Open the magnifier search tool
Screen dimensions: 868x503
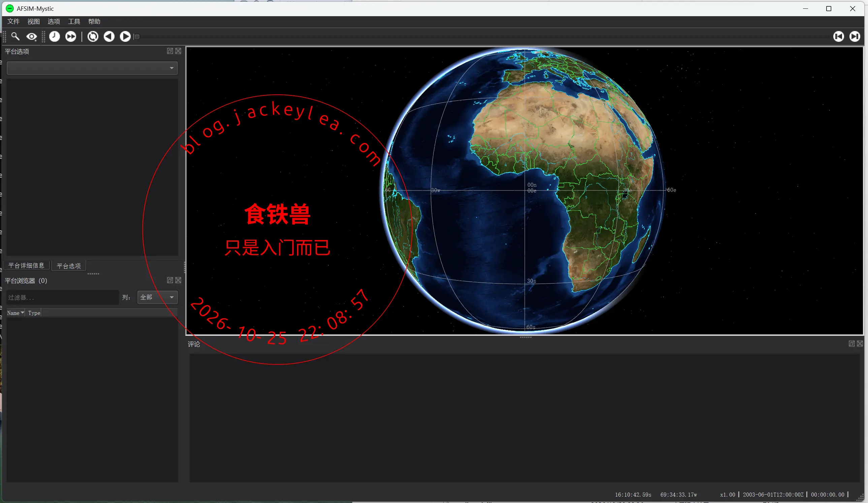15,36
